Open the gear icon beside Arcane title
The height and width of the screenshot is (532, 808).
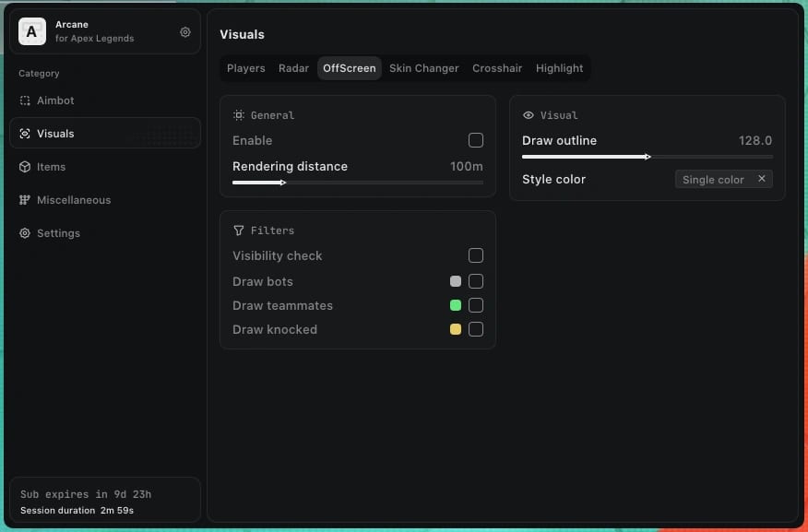coord(185,32)
